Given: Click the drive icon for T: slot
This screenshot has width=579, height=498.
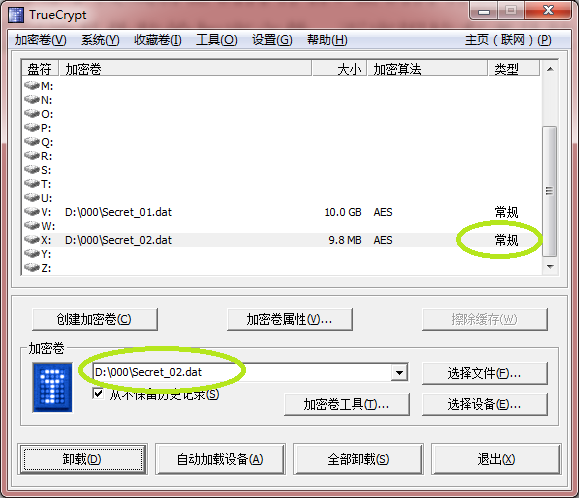Looking at the screenshot, I should (x=32, y=183).
